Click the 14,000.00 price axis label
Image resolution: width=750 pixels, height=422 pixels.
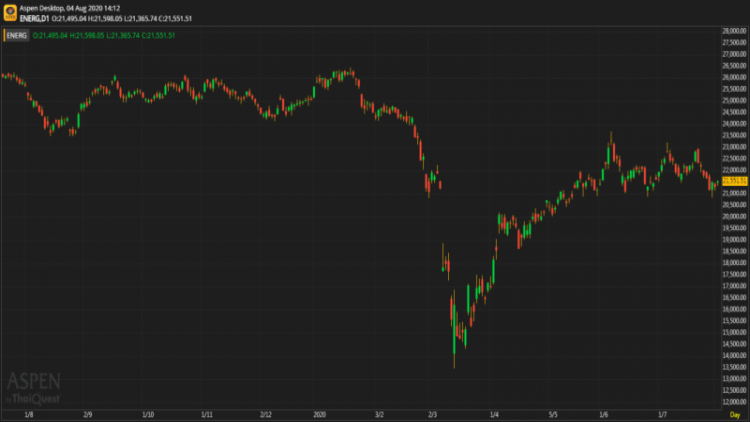[735, 355]
